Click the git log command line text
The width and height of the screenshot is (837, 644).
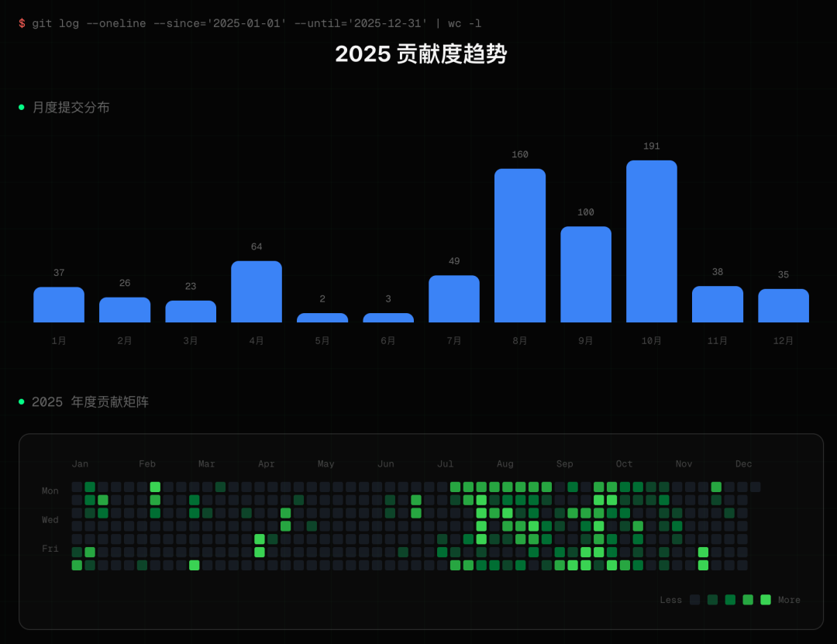pyautogui.click(x=257, y=23)
